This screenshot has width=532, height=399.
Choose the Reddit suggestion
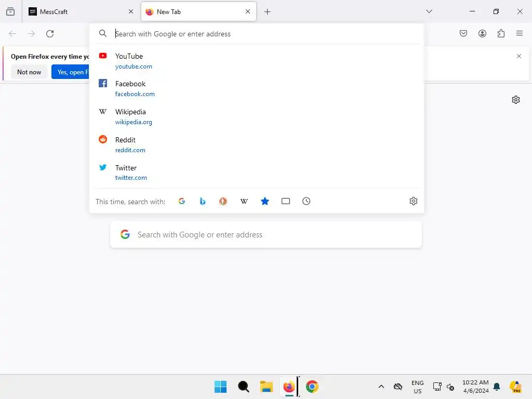click(x=257, y=144)
